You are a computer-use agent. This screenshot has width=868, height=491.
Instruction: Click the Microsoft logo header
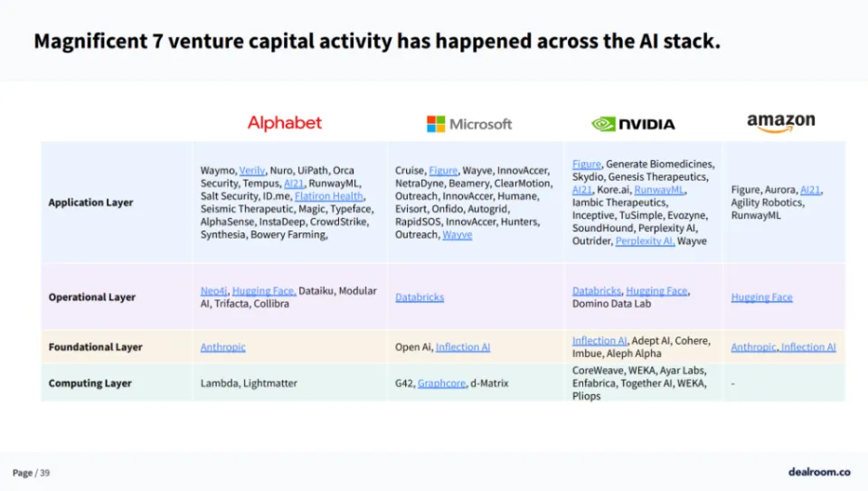[x=469, y=124]
